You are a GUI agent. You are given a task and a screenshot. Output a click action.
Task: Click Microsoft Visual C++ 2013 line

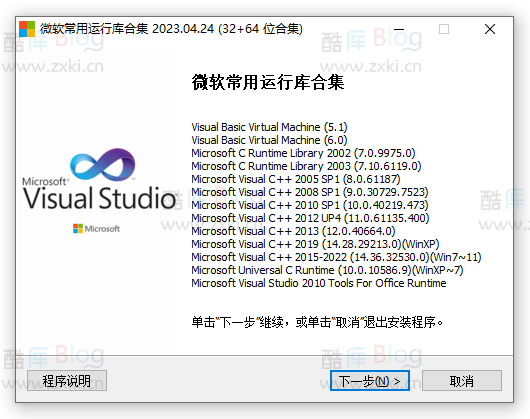pos(293,231)
